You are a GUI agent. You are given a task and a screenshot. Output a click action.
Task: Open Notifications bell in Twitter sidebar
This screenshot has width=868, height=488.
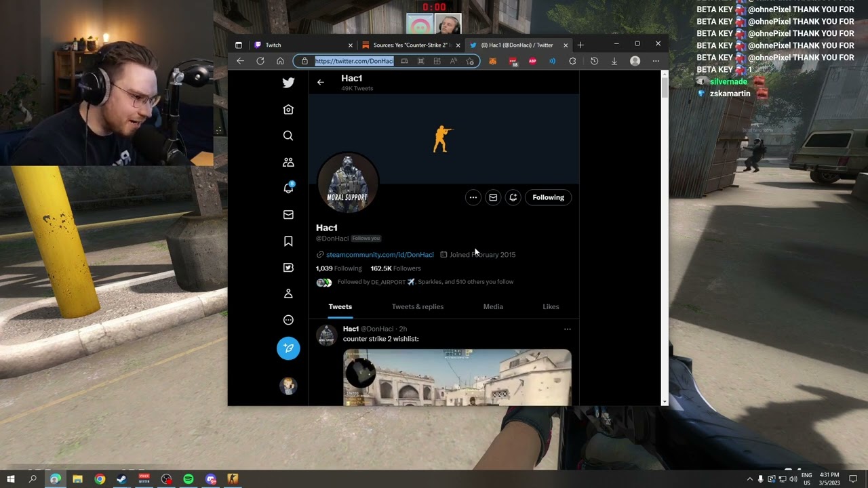tap(288, 188)
